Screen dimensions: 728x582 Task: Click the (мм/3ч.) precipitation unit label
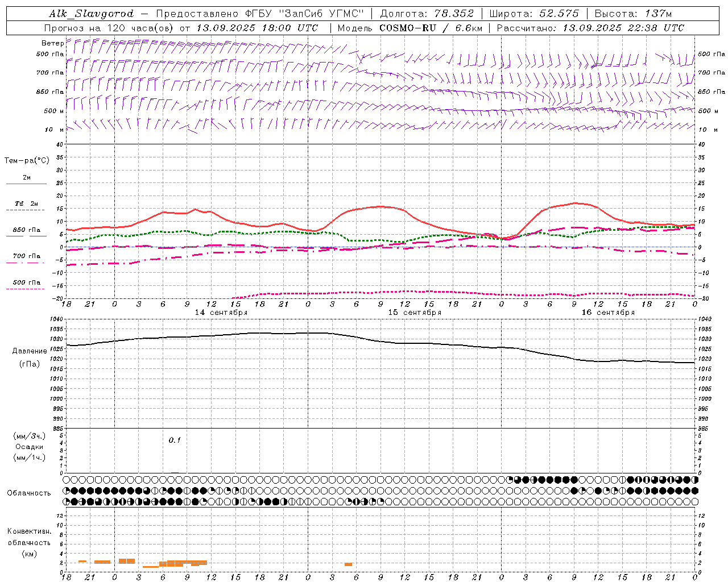point(30,436)
